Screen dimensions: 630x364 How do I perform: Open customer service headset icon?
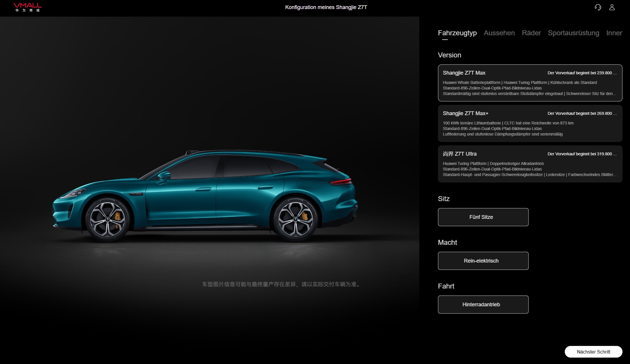point(598,7)
